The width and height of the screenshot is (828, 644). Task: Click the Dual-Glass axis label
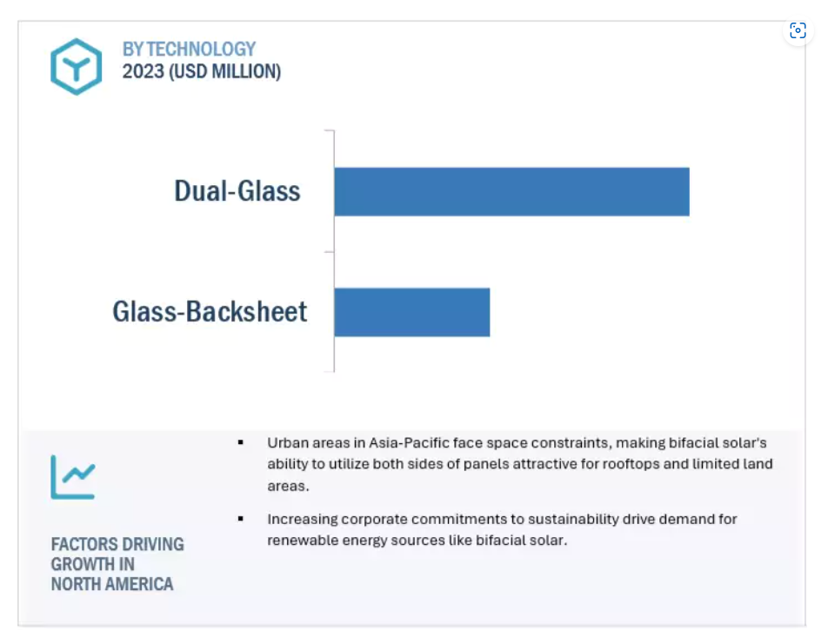pos(237,191)
